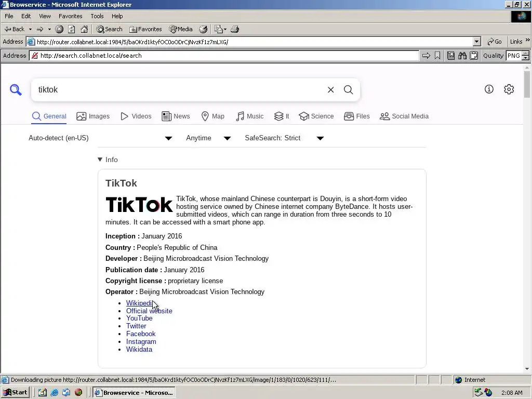Switch to the Map tab
This screenshot has height=399, width=532.
click(x=212, y=116)
